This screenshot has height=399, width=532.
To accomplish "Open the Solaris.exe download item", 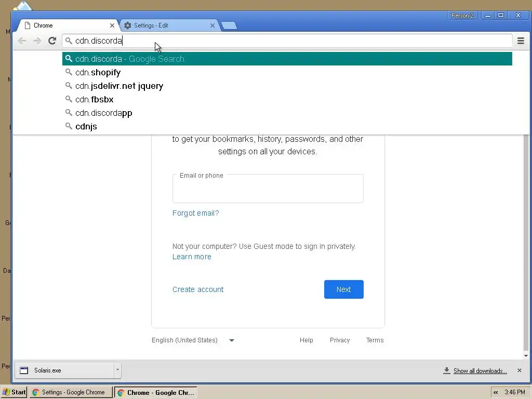I will (x=64, y=370).
